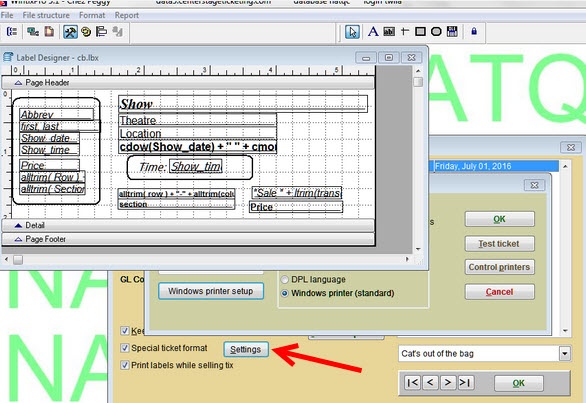
Task: Select the section field in the designer
Action: [x=176, y=204]
